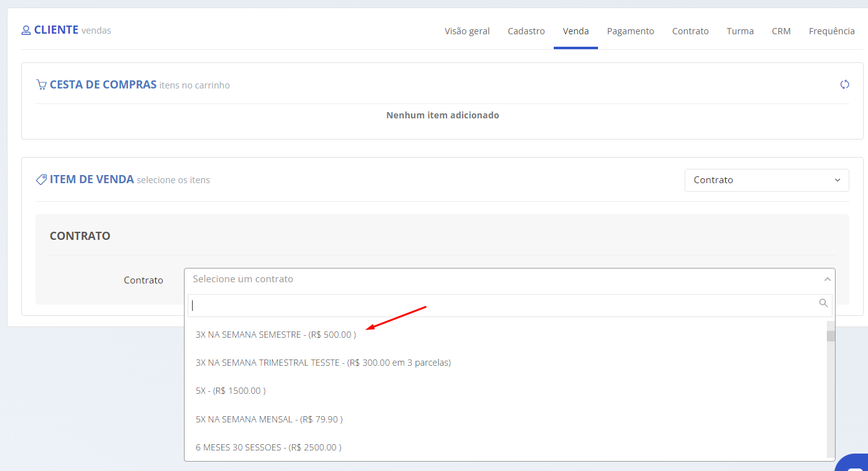Click the CONTRATO section heading

click(x=80, y=236)
